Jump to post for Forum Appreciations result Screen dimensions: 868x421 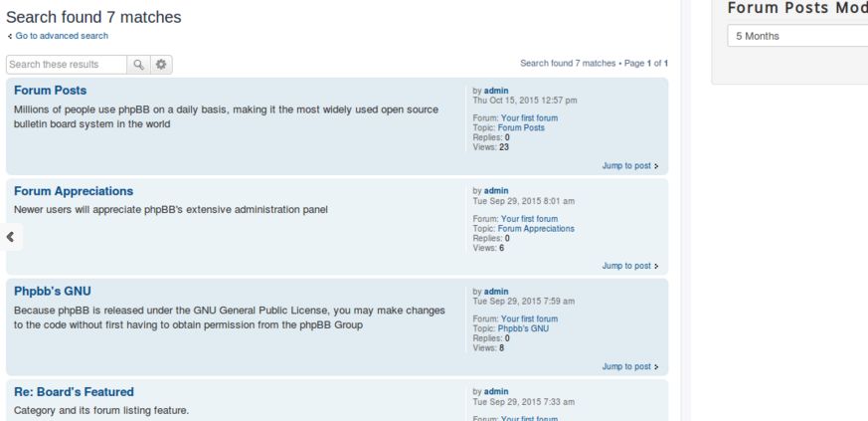click(630, 266)
